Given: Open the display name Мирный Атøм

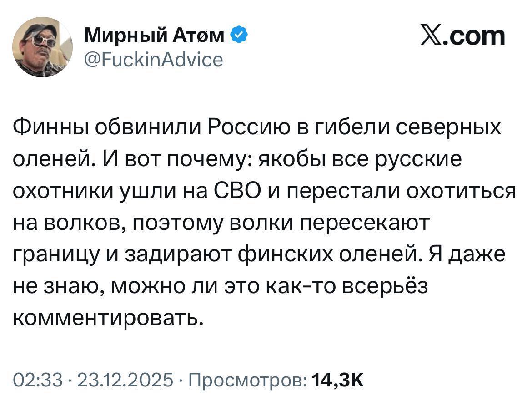Looking at the screenshot, I should pos(155,35).
